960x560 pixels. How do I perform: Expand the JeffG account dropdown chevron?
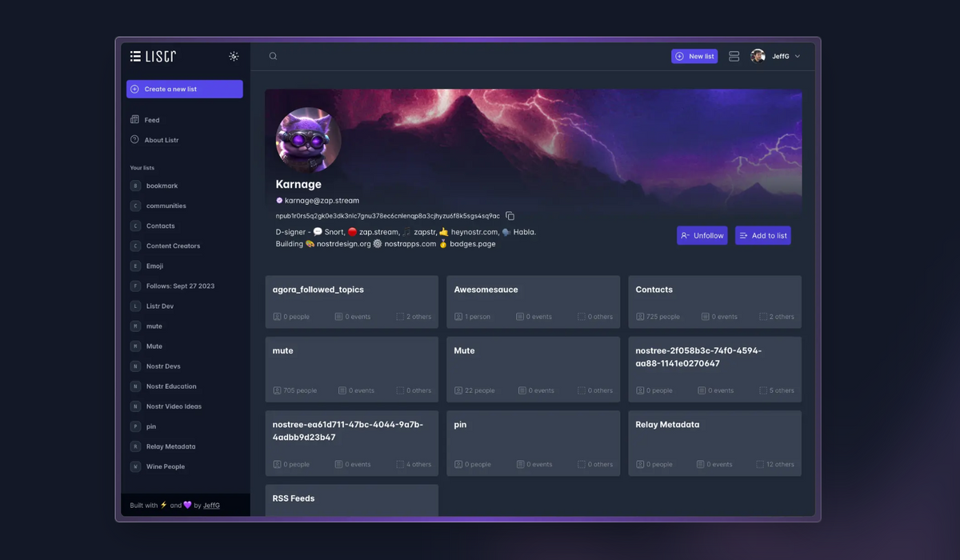coord(797,57)
